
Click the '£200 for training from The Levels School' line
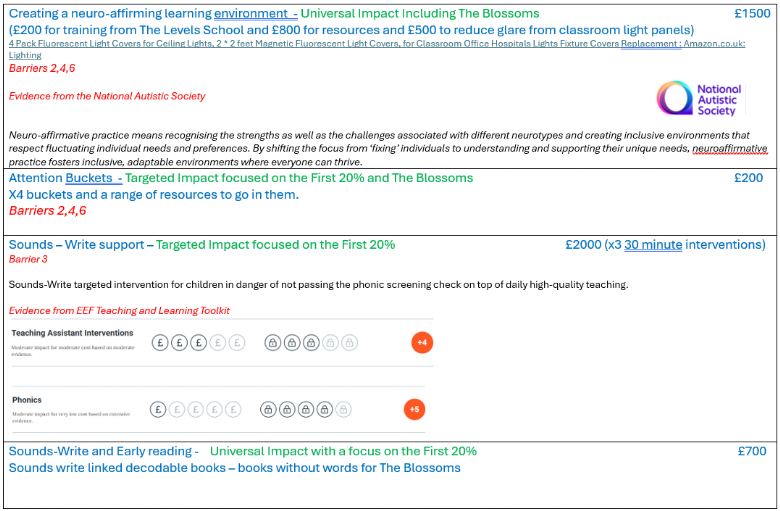click(x=351, y=30)
